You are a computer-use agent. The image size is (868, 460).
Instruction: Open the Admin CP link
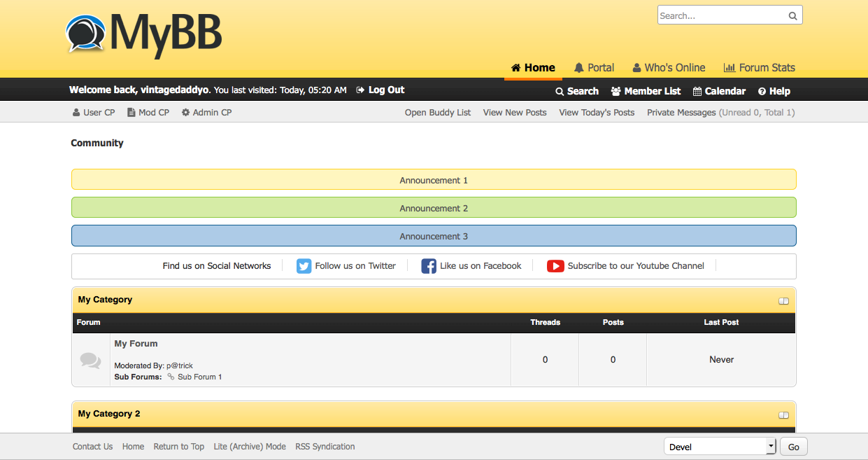207,113
